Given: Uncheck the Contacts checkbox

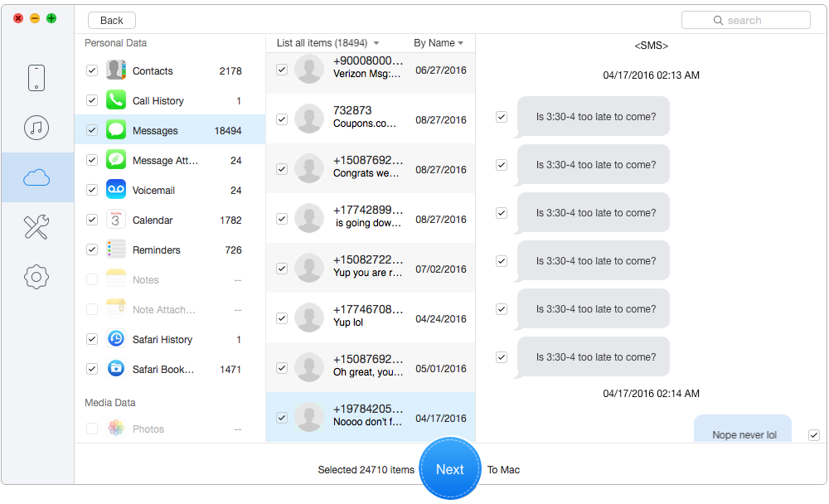Looking at the screenshot, I should (92, 70).
